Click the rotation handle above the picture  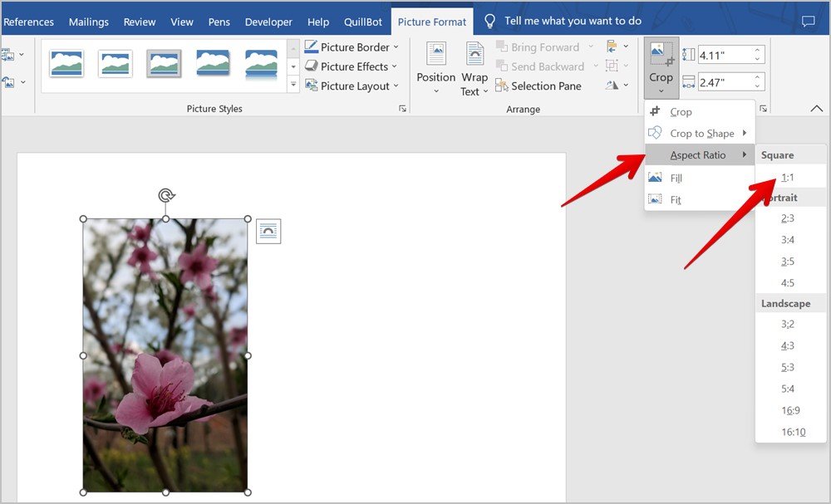[x=166, y=195]
